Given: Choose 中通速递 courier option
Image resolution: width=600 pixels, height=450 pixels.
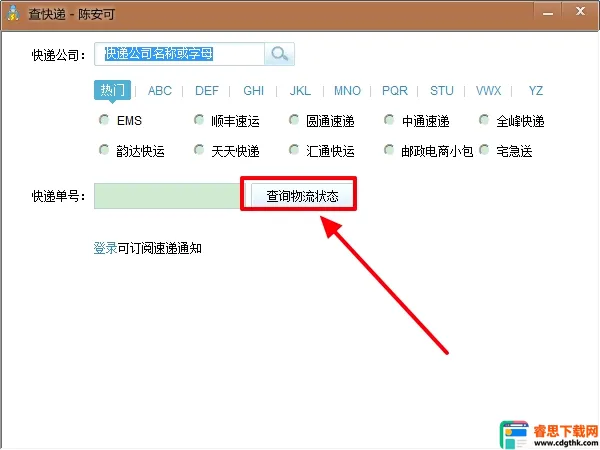Looking at the screenshot, I should click(x=389, y=120).
